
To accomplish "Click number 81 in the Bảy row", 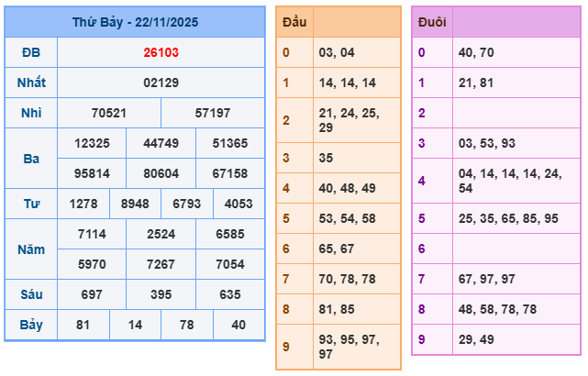I will pos(83,325).
